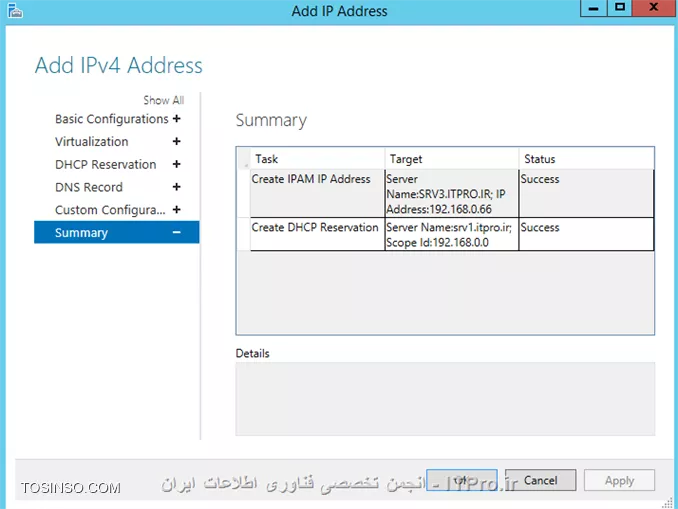The image size is (678, 509).
Task: Select the Create IPAM IP Address task
Action: pos(317,193)
